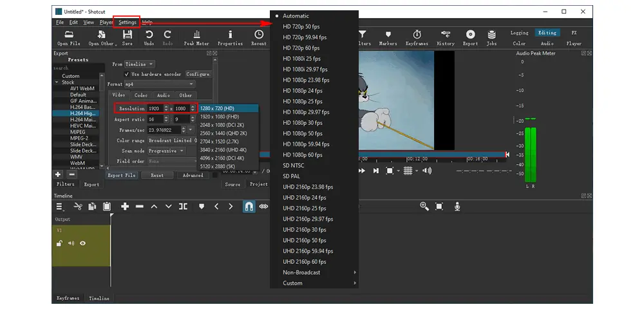Open the From Timeline dropdown
644x309 pixels.
(140, 64)
